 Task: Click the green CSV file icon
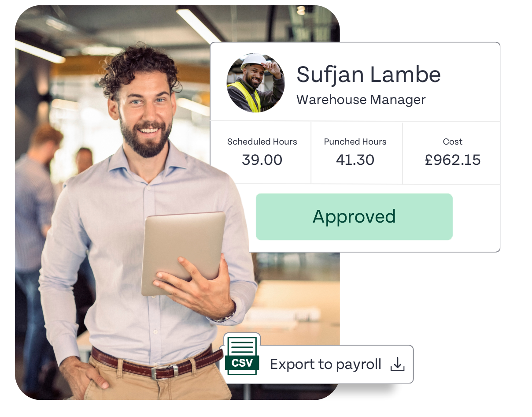coord(242,354)
